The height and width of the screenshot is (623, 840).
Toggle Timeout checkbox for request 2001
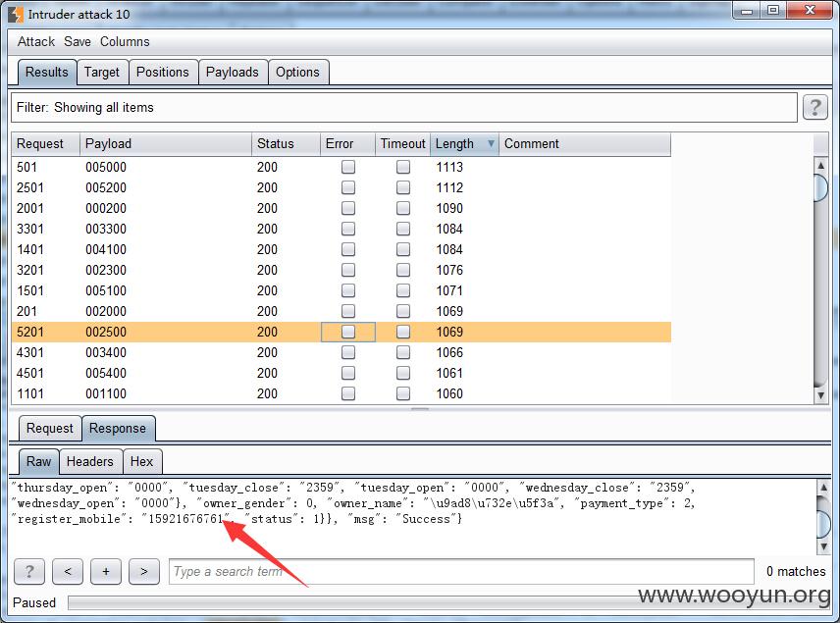403,208
